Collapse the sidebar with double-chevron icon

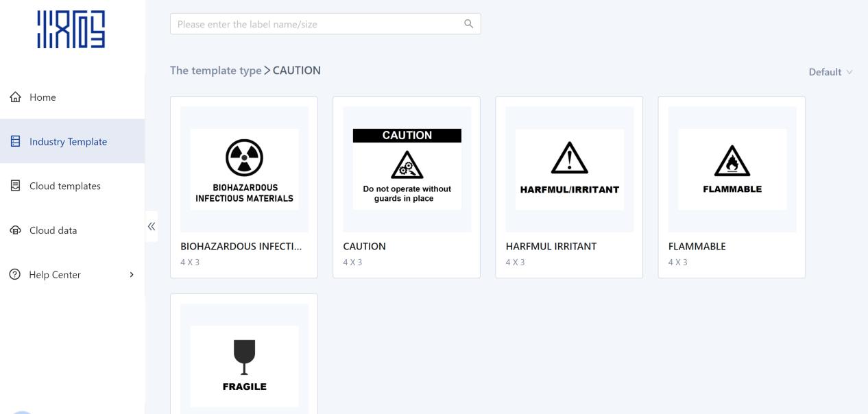click(x=152, y=226)
